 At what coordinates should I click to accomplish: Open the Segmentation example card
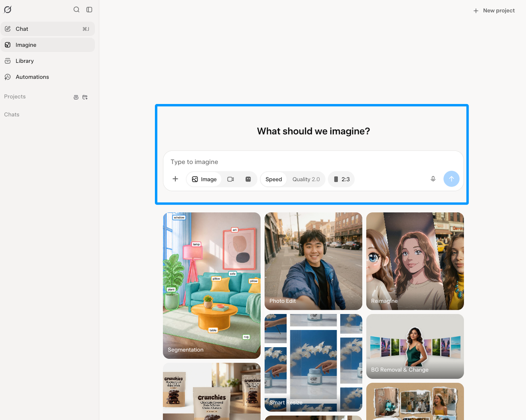pyautogui.click(x=212, y=286)
